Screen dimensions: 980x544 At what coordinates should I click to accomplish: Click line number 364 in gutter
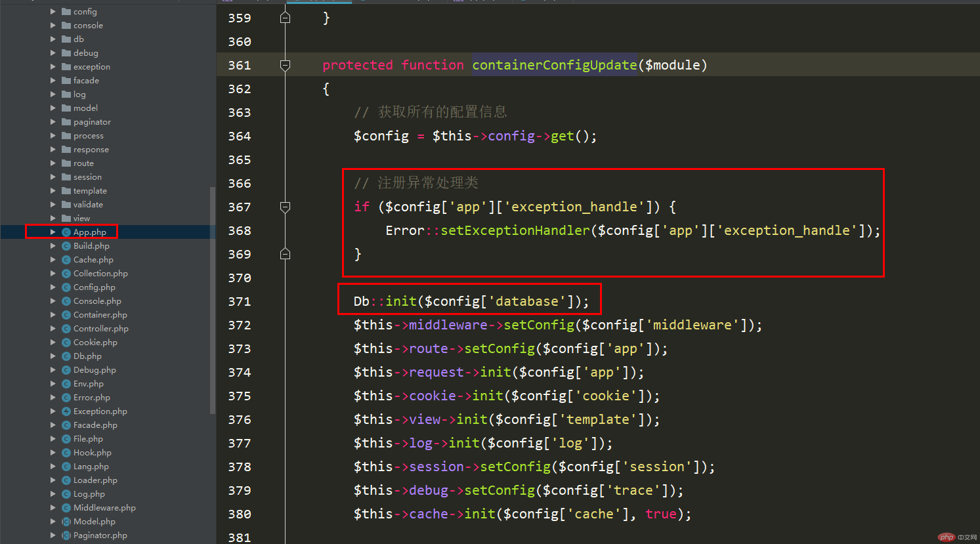240,136
